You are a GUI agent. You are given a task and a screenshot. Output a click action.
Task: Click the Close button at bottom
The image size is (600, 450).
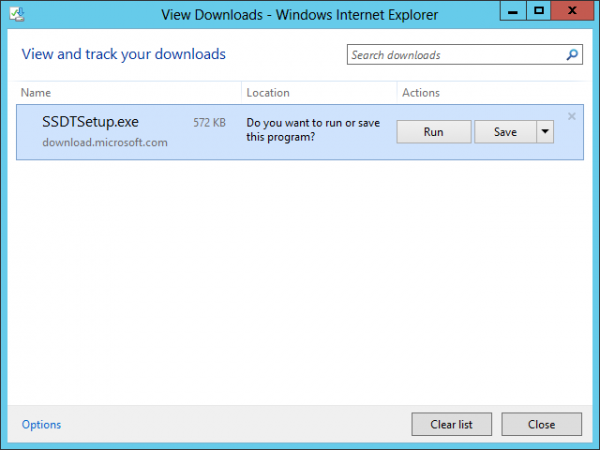541,424
